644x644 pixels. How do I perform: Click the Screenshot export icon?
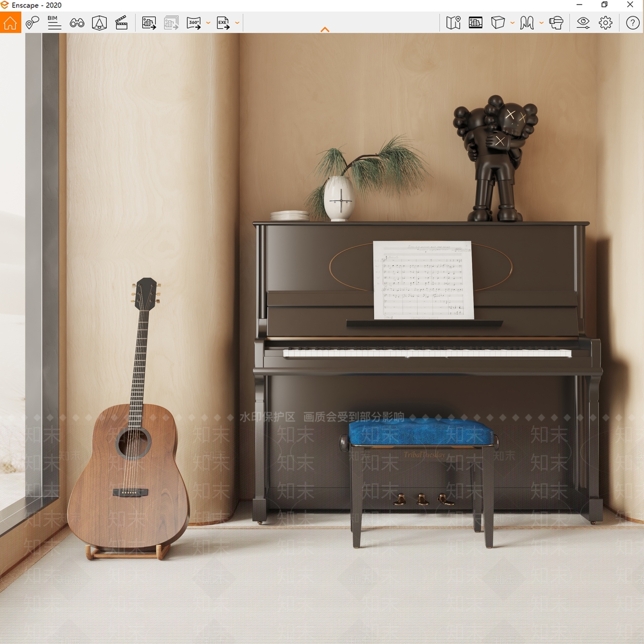[x=149, y=23]
